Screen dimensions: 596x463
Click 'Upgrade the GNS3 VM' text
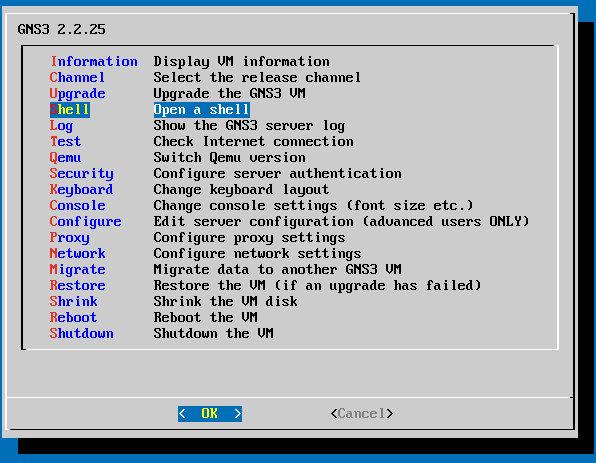[x=230, y=94]
